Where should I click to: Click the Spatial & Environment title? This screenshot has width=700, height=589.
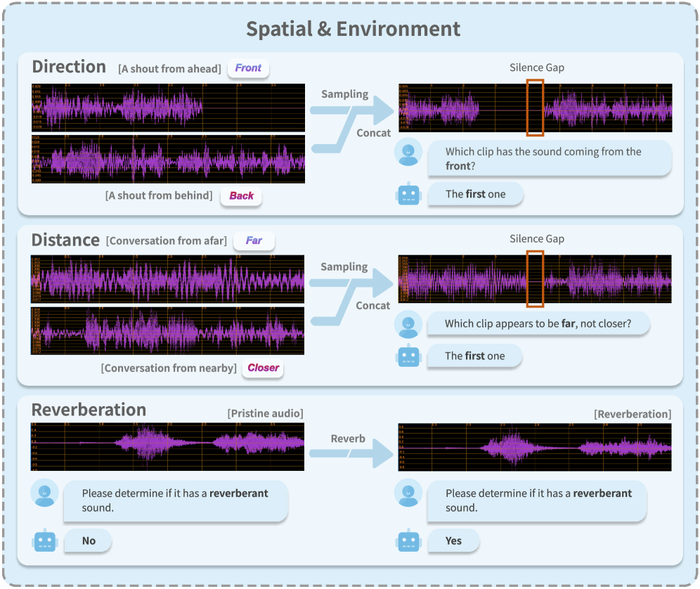[x=353, y=29]
